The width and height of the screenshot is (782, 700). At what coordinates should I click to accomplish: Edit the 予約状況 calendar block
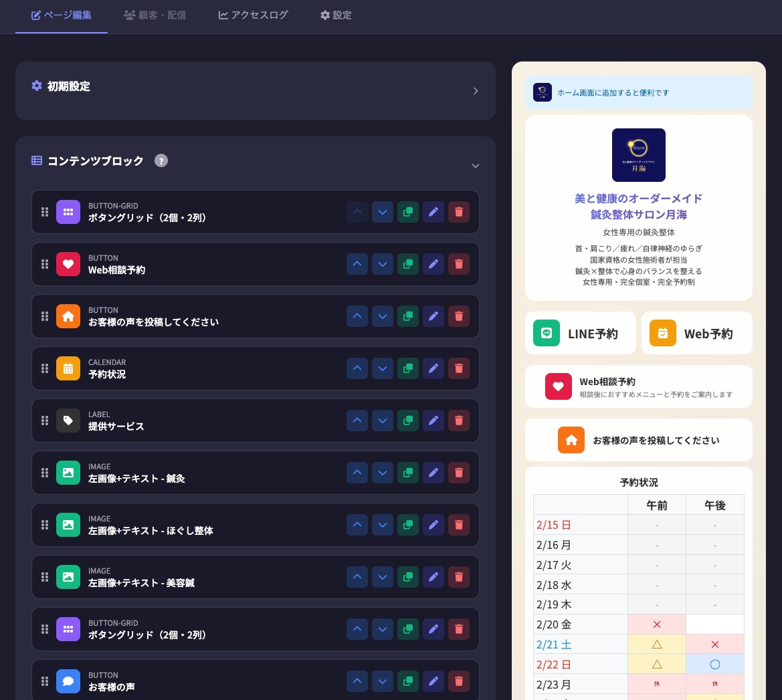[x=433, y=368]
